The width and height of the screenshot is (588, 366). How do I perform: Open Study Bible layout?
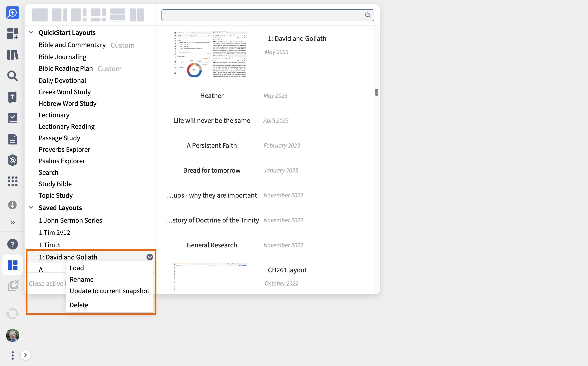[x=55, y=184]
